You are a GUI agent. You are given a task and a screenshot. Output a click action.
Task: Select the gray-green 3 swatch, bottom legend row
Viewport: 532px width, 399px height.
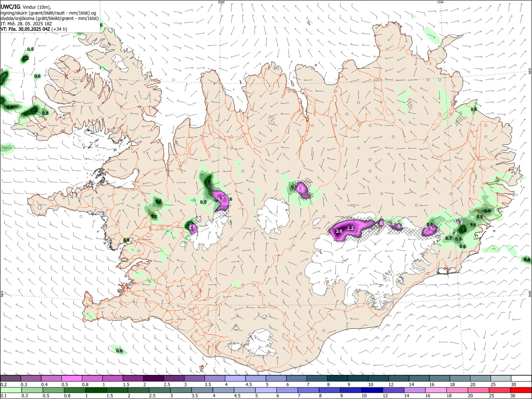pyautogui.click(x=181, y=390)
